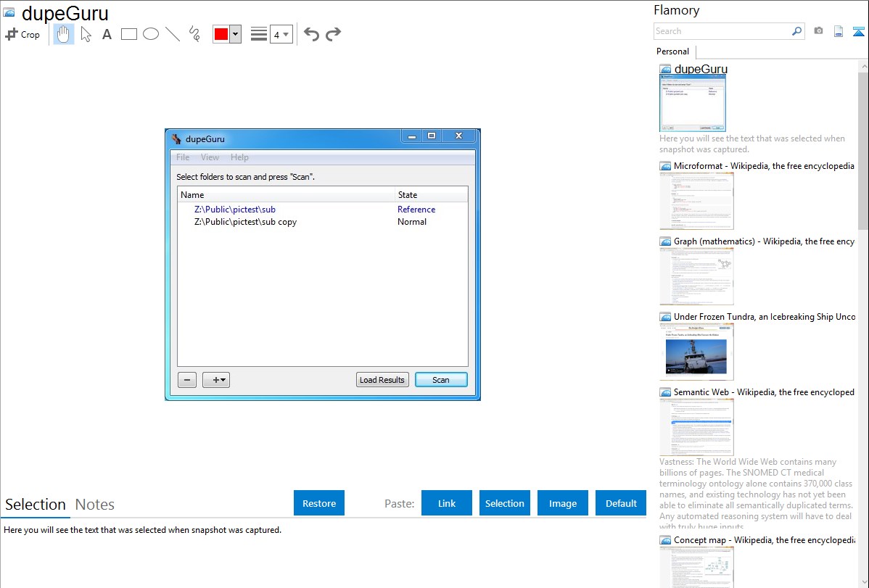Click the dupeGuru window title icon

[177, 138]
